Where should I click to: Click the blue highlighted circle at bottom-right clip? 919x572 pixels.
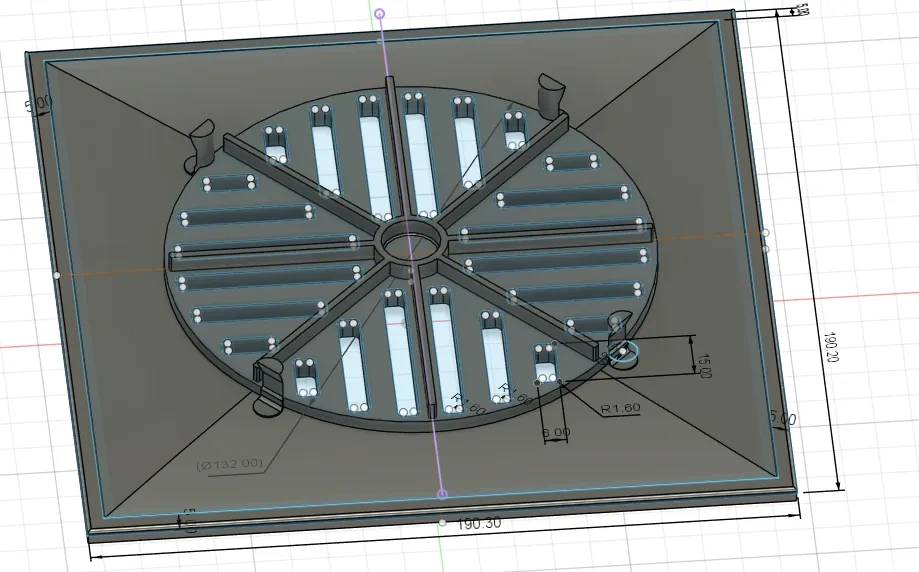coord(624,352)
